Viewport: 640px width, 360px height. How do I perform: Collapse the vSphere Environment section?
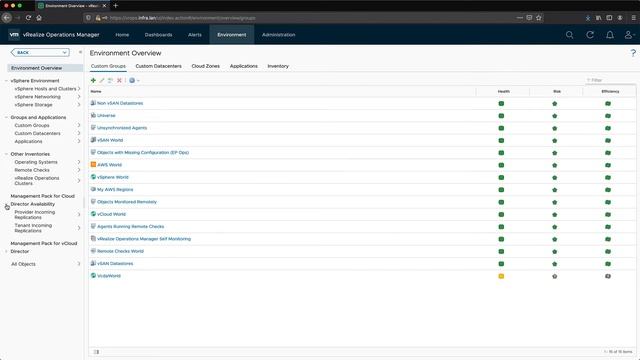pos(6,81)
